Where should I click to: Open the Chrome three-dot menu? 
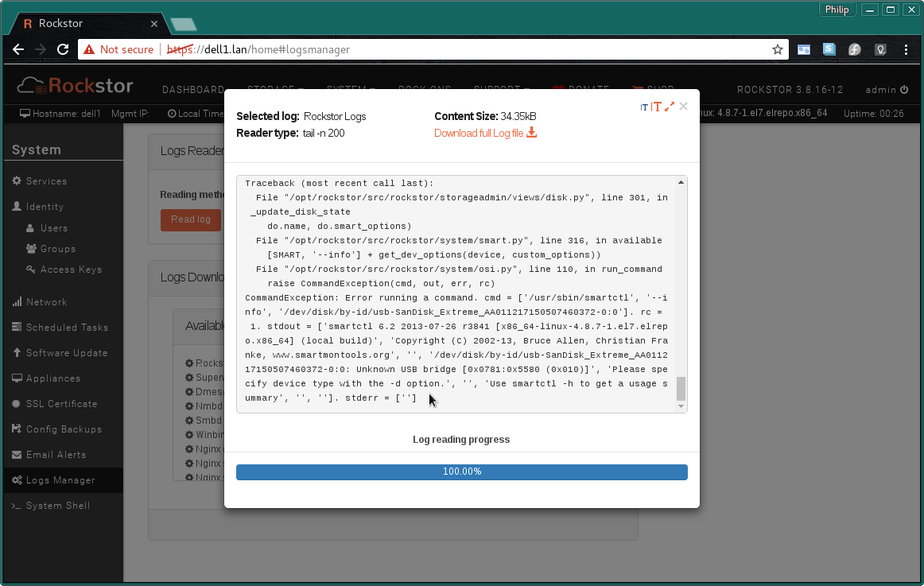click(906, 49)
